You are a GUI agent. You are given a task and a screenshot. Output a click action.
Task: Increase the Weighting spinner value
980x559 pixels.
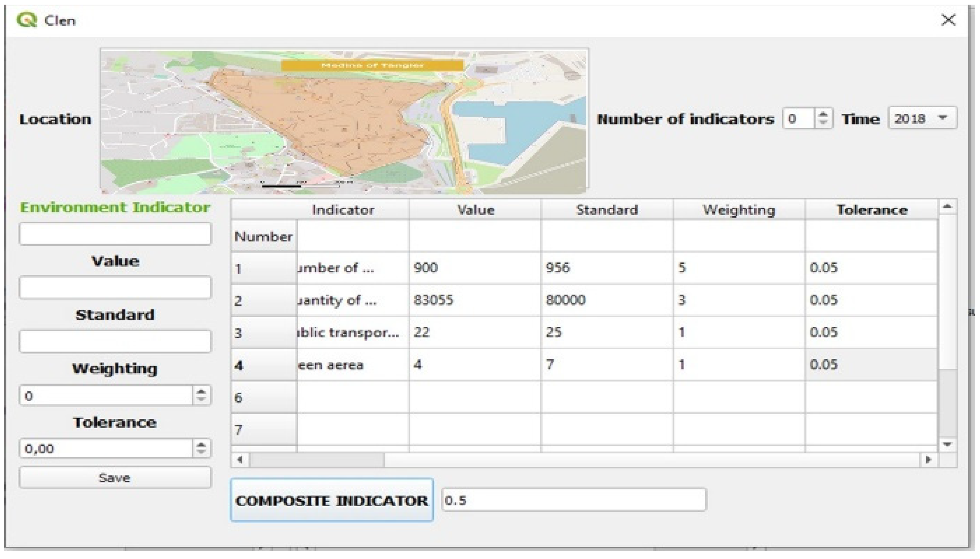pyautogui.click(x=201, y=392)
